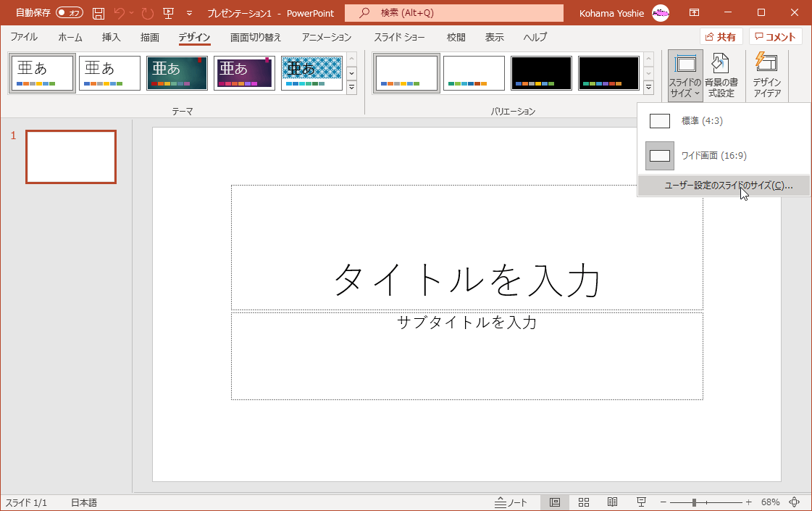Screen dimensions: 812x511
Task: Switch to the スライド ショー tab
Action: [x=399, y=37]
